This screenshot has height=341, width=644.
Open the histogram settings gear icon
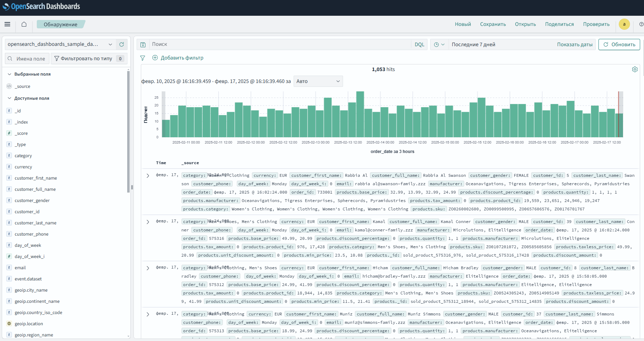click(635, 69)
